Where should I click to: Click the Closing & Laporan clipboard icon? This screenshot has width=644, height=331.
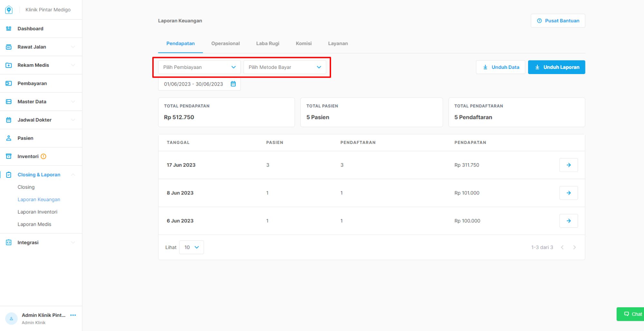click(9, 175)
